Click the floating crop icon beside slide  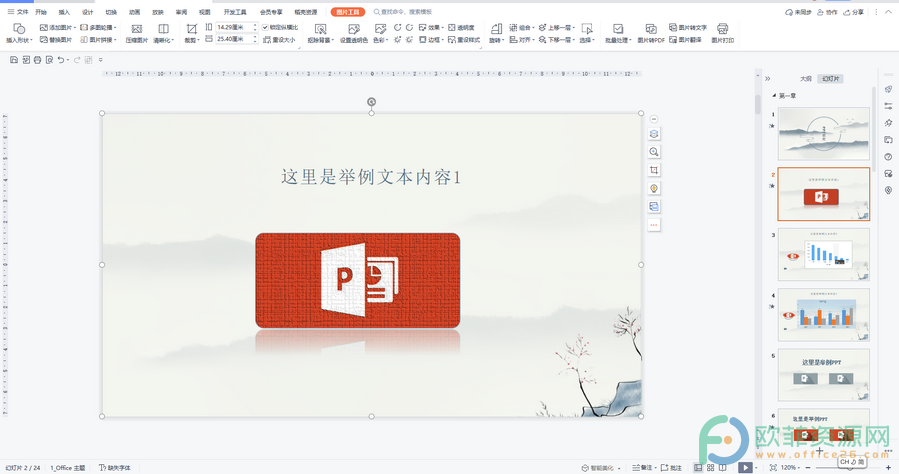click(x=654, y=170)
